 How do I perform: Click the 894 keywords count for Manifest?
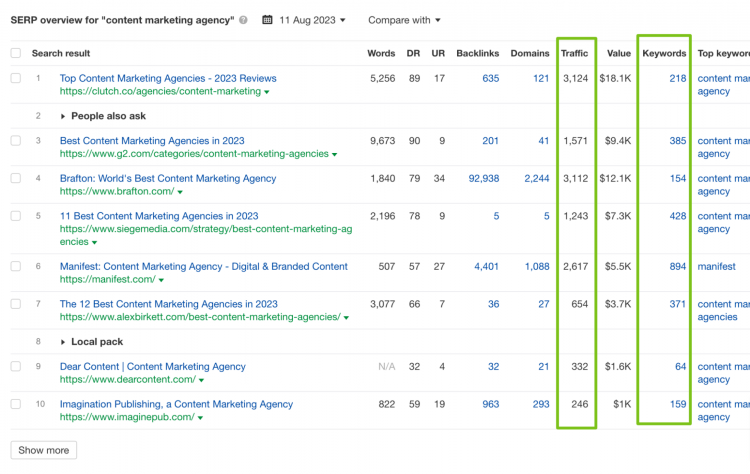pyautogui.click(x=677, y=267)
